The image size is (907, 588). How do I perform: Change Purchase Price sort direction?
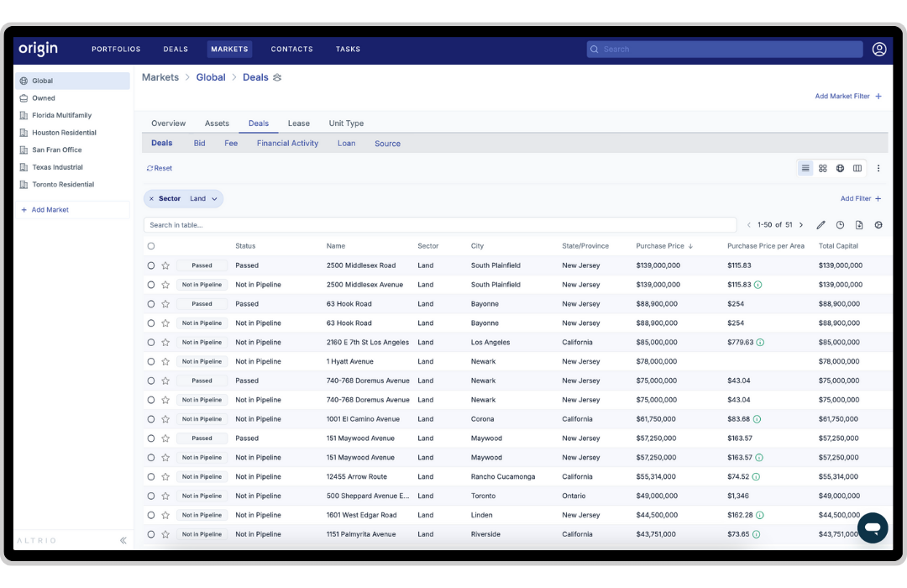point(689,245)
